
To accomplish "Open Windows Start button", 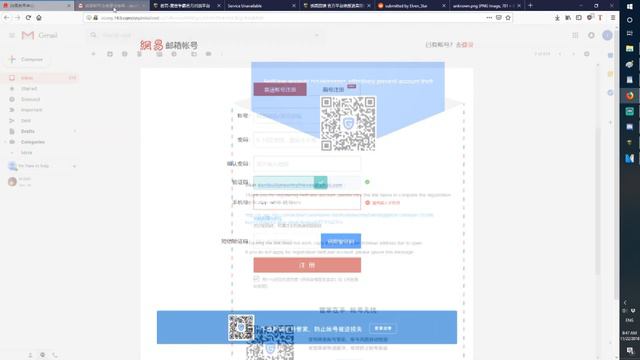I will [x=630, y=6].
